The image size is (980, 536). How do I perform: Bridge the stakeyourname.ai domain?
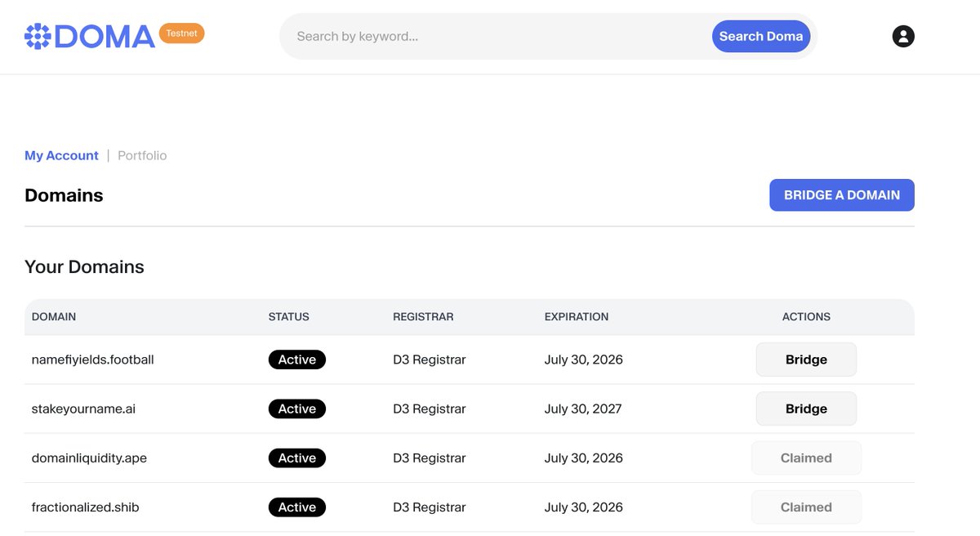(805, 409)
